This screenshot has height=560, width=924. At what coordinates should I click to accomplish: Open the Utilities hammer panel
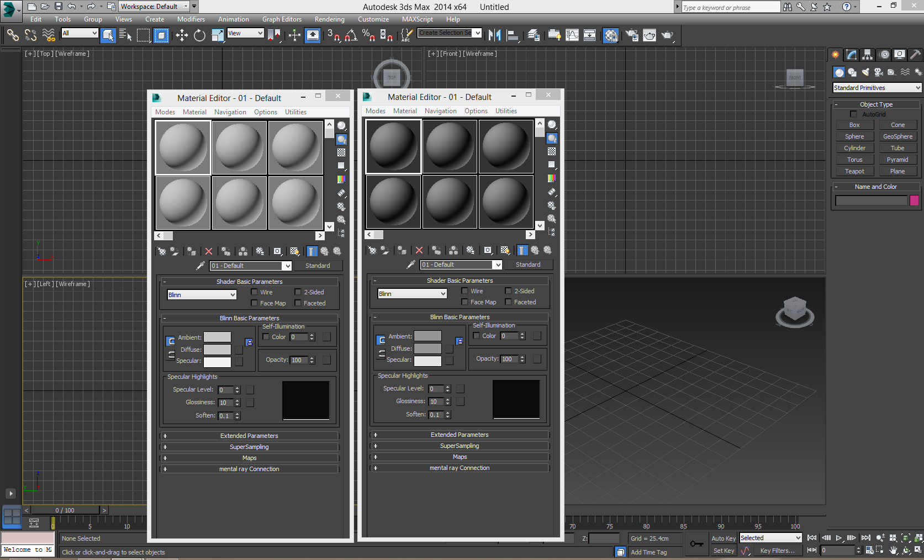point(916,55)
